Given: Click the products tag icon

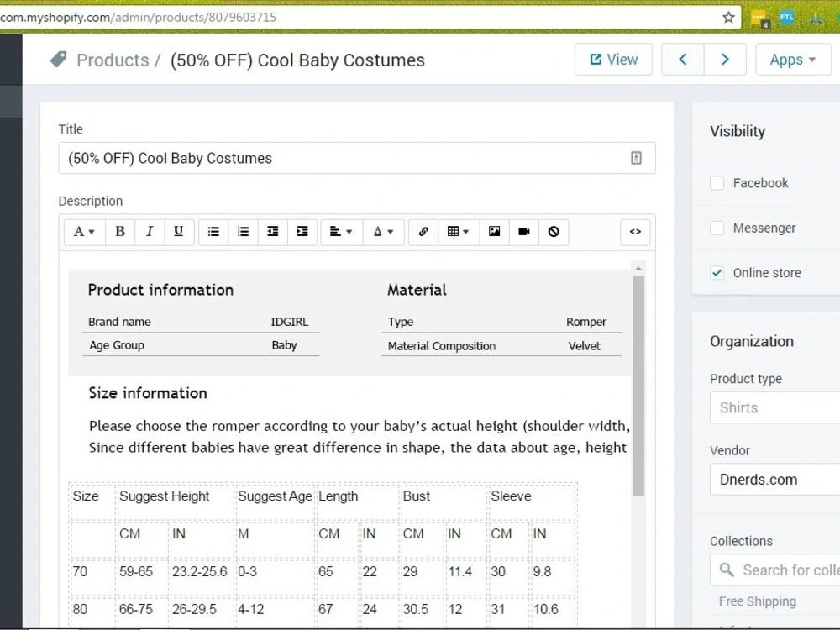Looking at the screenshot, I should [x=59, y=60].
